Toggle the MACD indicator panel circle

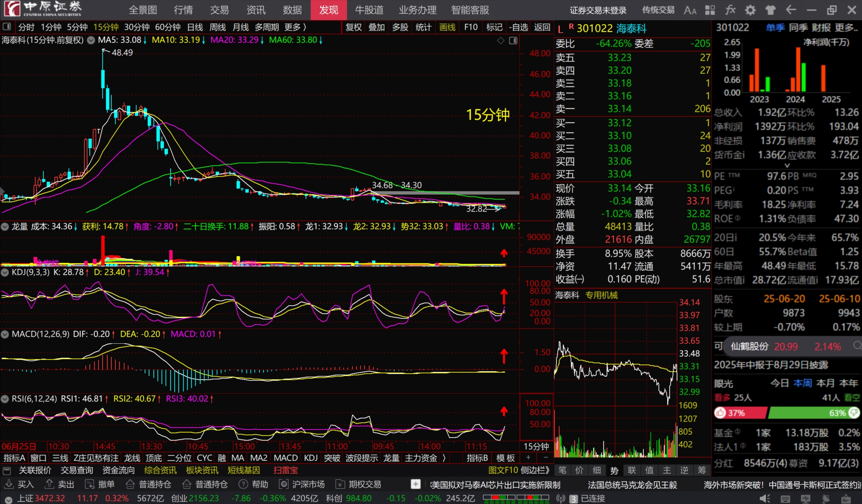(5, 334)
